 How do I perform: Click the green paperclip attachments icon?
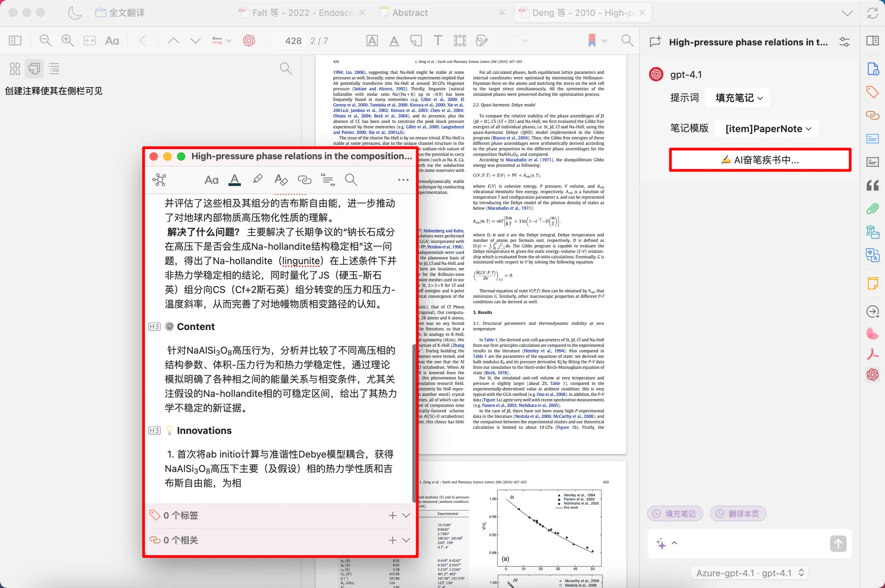[x=872, y=209]
